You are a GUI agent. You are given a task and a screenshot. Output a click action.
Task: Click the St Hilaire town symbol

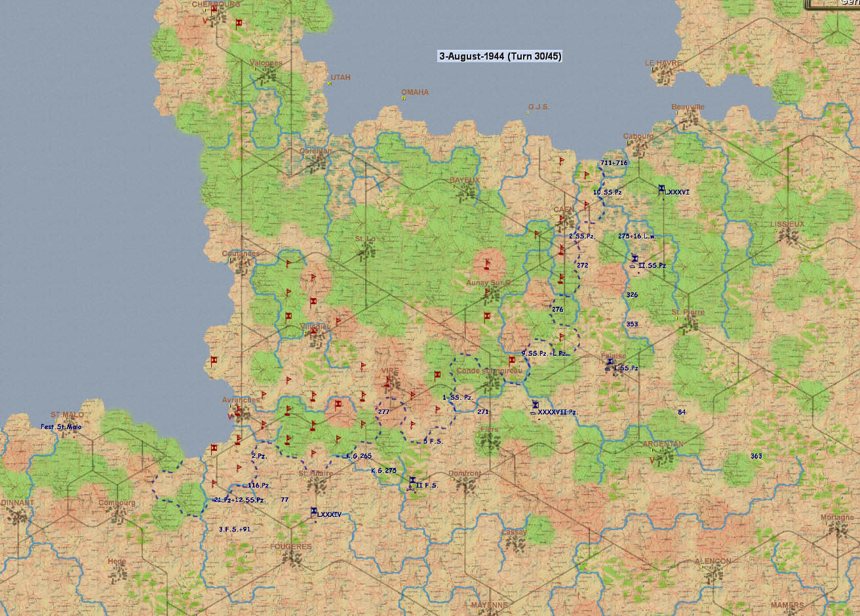[x=318, y=485]
